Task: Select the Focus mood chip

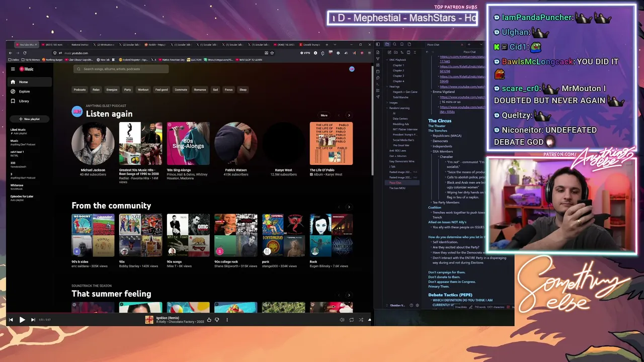Action: point(229,89)
